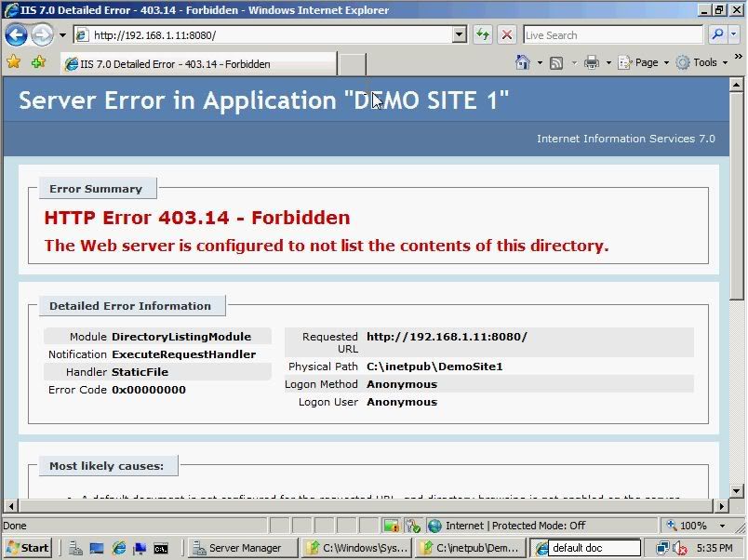Click the Most likely causes heading
The width and height of the screenshot is (748, 560).
(x=106, y=466)
